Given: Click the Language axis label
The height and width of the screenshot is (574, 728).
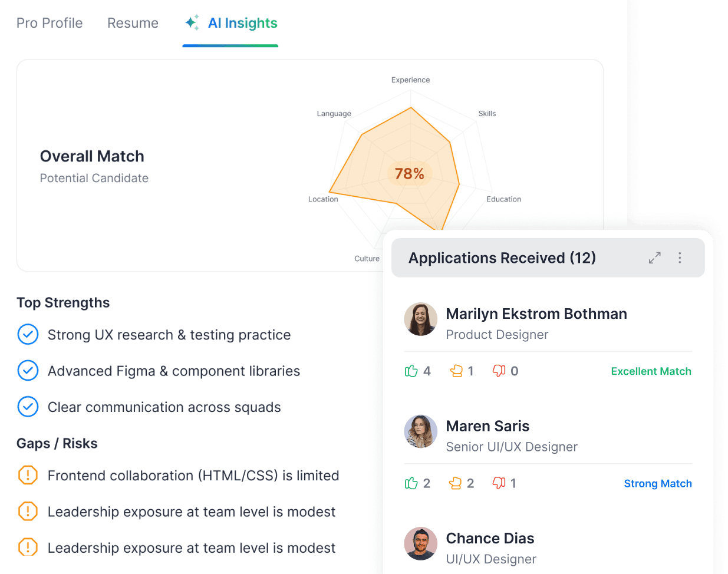Looking at the screenshot, I should point(334,114).
